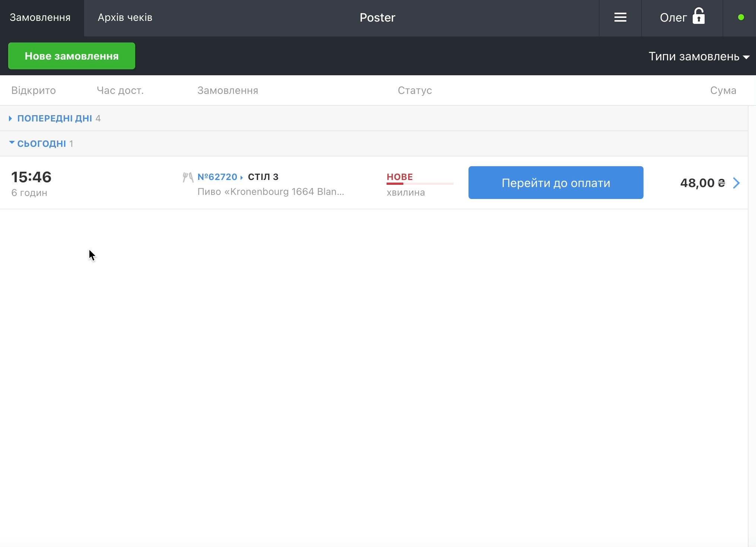
Task: Click the blue chevron after 48,00 ₴
Action: point(736,183)
